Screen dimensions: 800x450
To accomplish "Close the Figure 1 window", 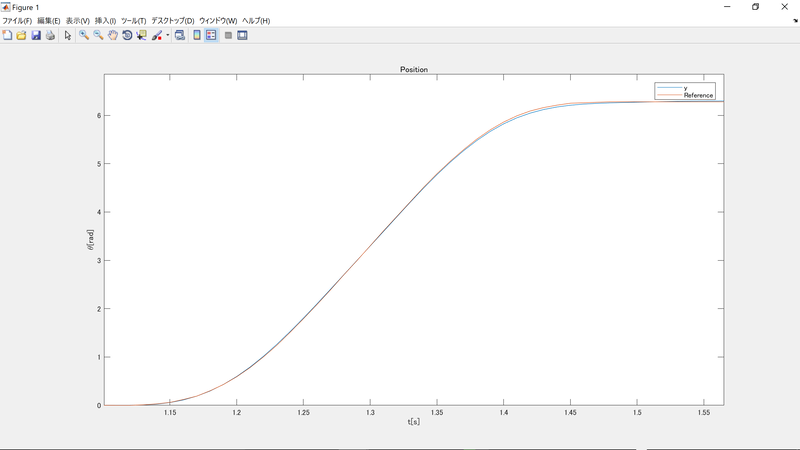I will click(785, 7).
